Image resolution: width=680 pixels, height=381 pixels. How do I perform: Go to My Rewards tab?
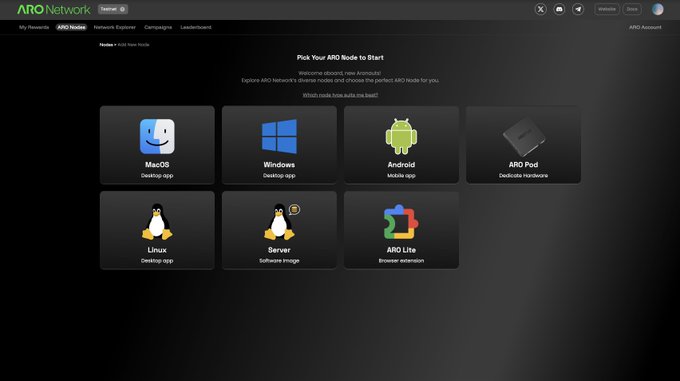click(34, 27)
